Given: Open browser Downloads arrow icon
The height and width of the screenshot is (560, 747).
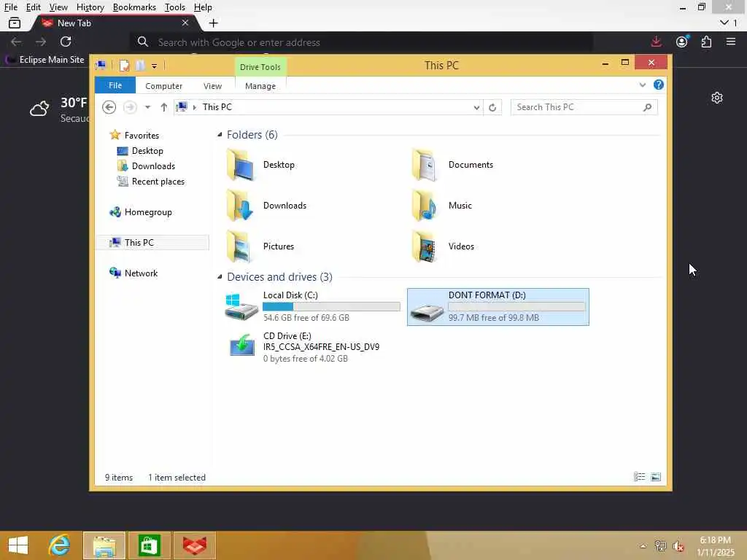Looking at the screenshot, I should tap(656, 42).
